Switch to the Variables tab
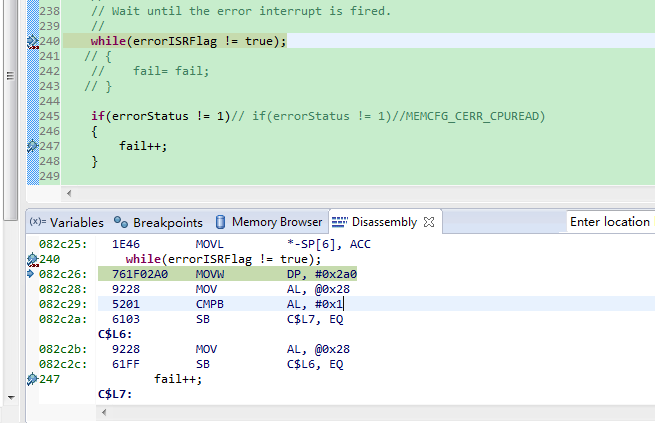This screenshot has height=423, width=655. 76,222
